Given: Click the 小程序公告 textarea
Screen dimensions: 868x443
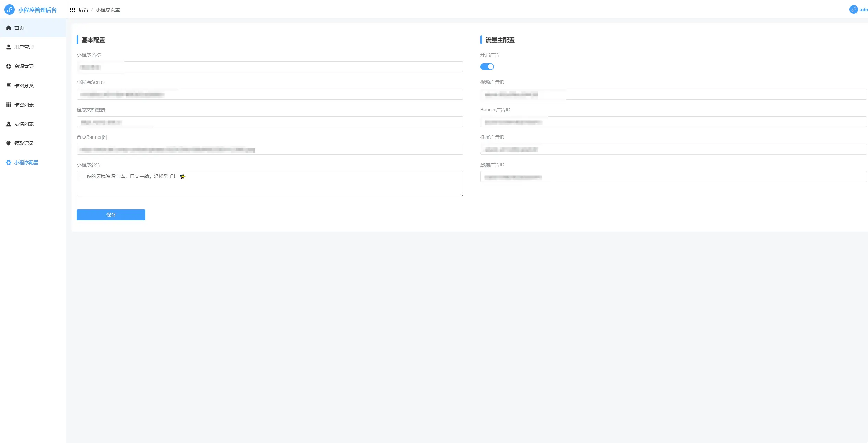Looking at the screenshot, I should click(x=270, y=186).
